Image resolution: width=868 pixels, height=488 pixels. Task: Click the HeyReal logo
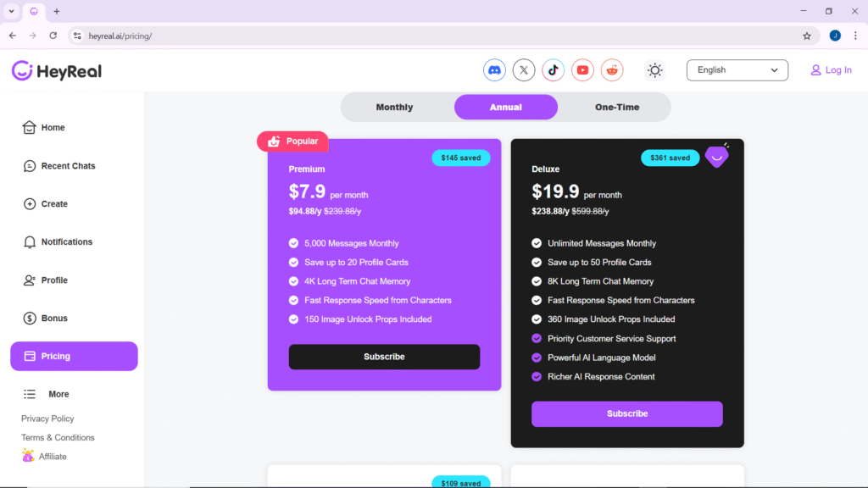pos(57,71)
